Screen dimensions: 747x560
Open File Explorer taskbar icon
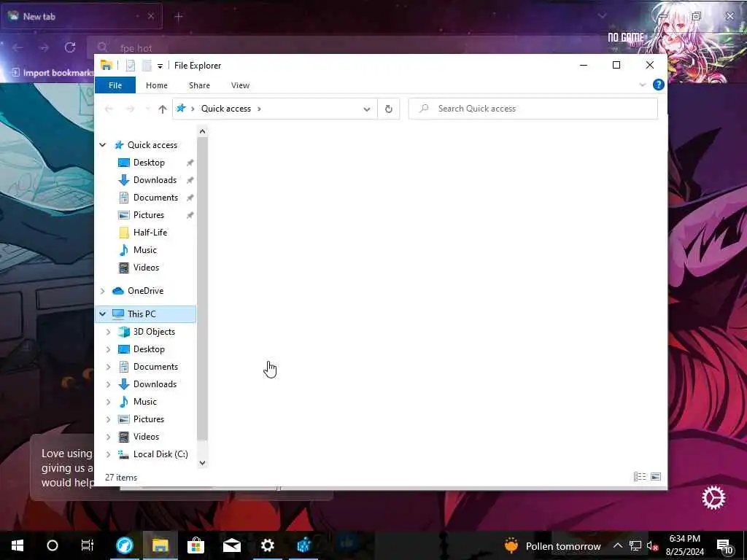tap(160, 545)
